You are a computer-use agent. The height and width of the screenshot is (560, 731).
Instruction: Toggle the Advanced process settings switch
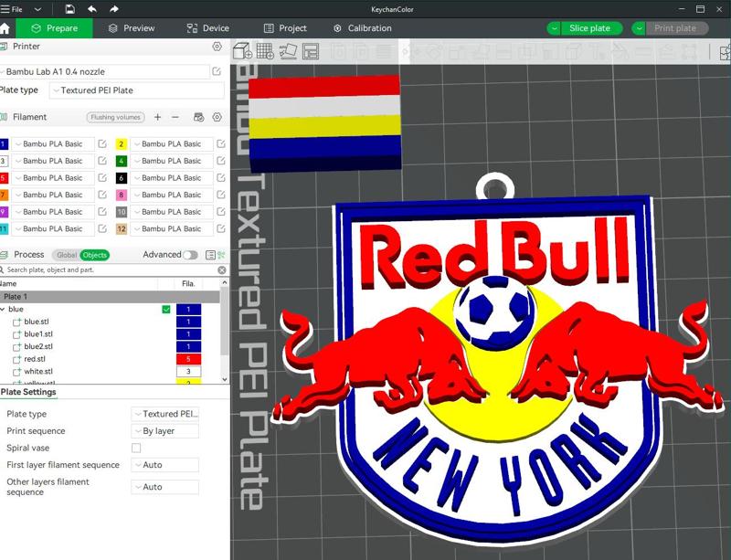pyautogui.click(x=192, y=255)
